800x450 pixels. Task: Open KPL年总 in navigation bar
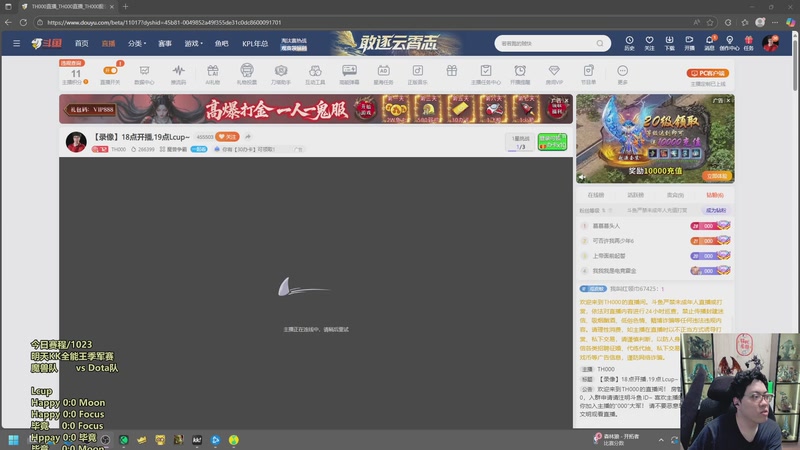click(x=255, y=43)
